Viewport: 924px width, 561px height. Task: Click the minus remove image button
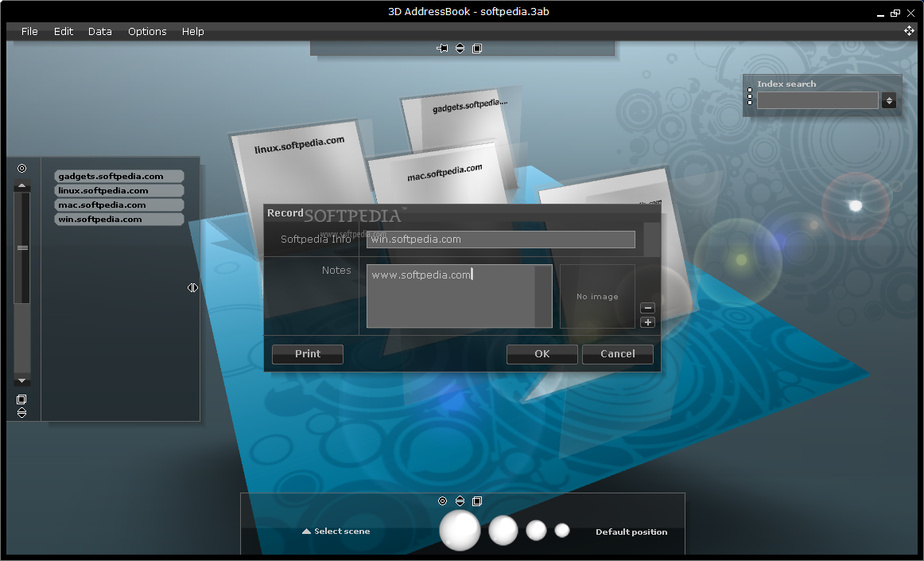point(647,308)
